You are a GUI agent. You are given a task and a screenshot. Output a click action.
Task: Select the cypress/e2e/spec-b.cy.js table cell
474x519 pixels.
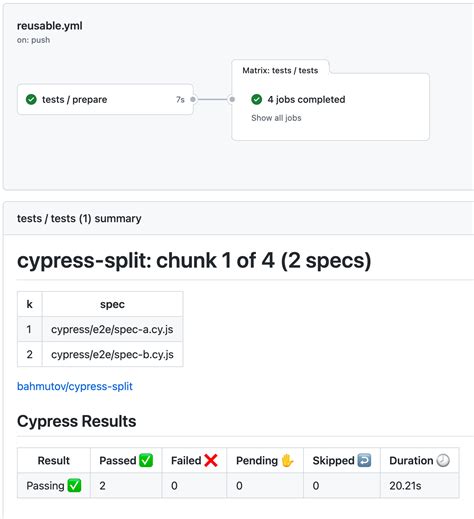[x=112, y=354]
